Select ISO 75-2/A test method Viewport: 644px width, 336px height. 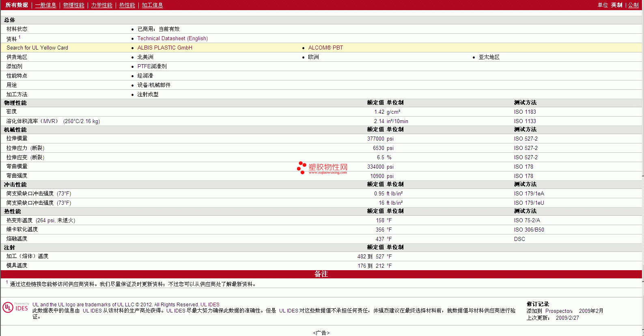click(x=527, y=220)
